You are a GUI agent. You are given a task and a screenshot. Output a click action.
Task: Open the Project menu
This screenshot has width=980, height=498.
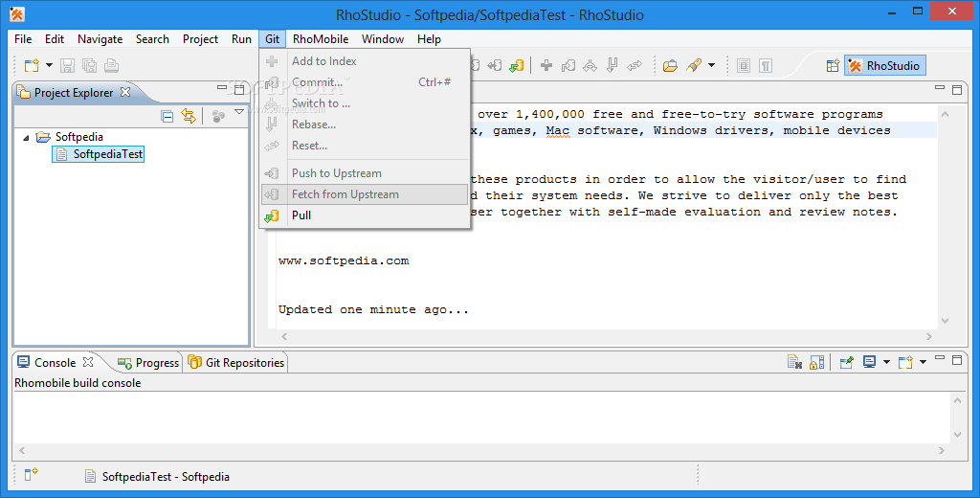[x=200, y=39]
